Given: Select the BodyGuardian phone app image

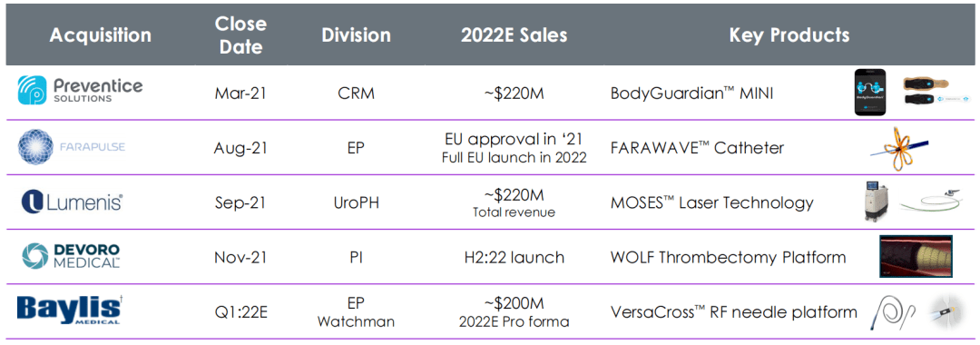Looking at the screenshot, I should [x=871, y=92].
